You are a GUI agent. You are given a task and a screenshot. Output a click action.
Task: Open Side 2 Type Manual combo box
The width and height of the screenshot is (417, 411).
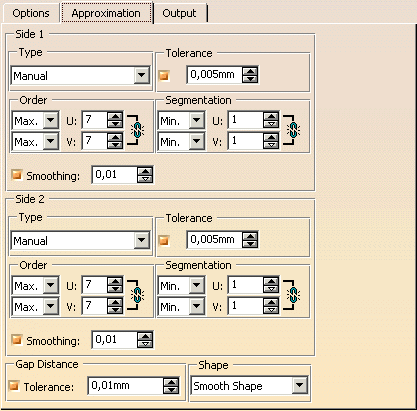(80, 241)
